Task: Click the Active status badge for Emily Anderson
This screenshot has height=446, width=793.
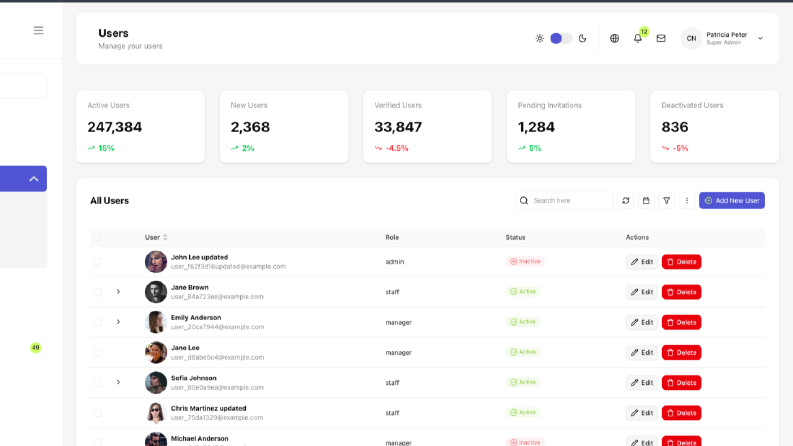Action: click(523, 322)
